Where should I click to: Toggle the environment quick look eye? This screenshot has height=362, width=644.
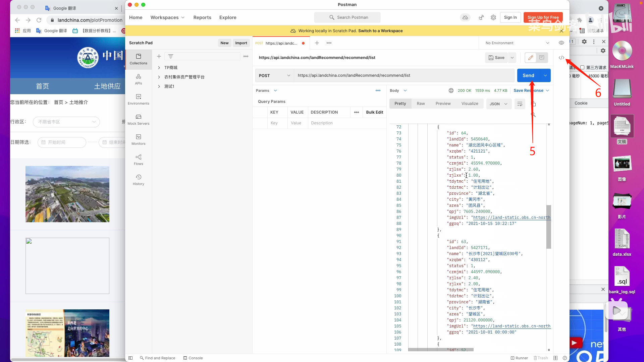tap(561, 43)
